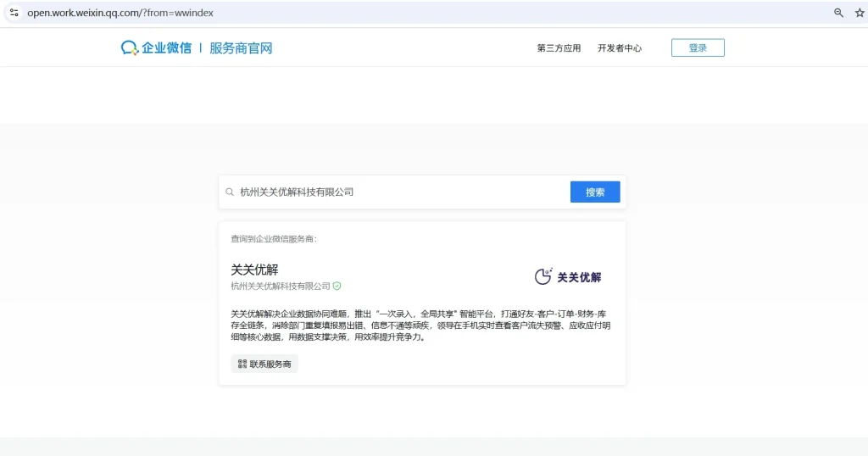
Task: Click the zoom magnifier icon in address bar
Action: click(838, 13)
